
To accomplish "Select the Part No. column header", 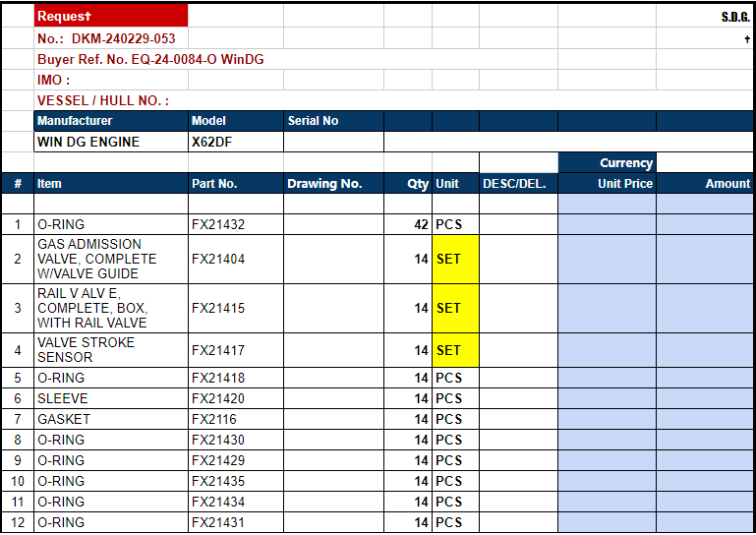I will coord(236,184).
